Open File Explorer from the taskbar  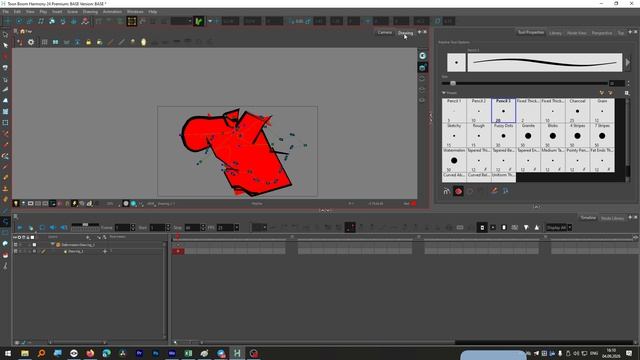coord(24,353)
